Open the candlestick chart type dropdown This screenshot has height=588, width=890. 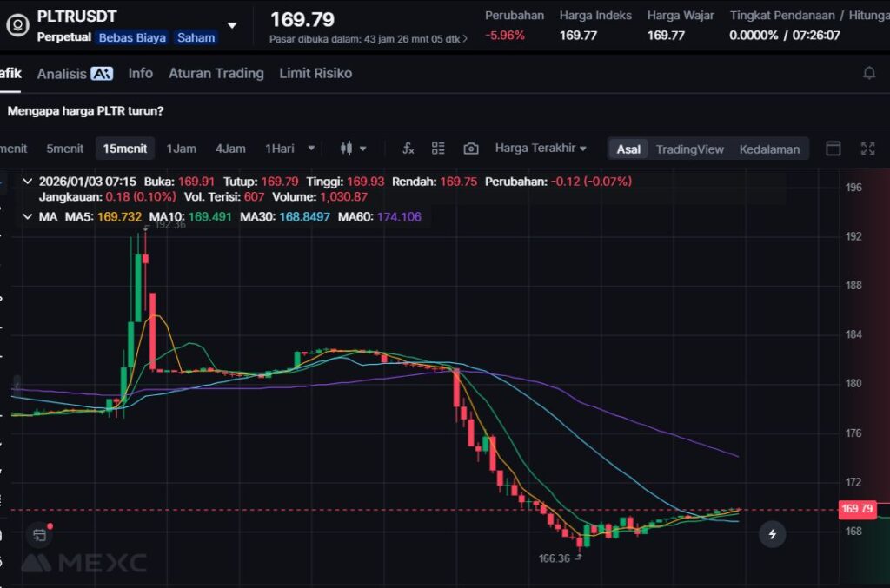click(x=353, y=149)
